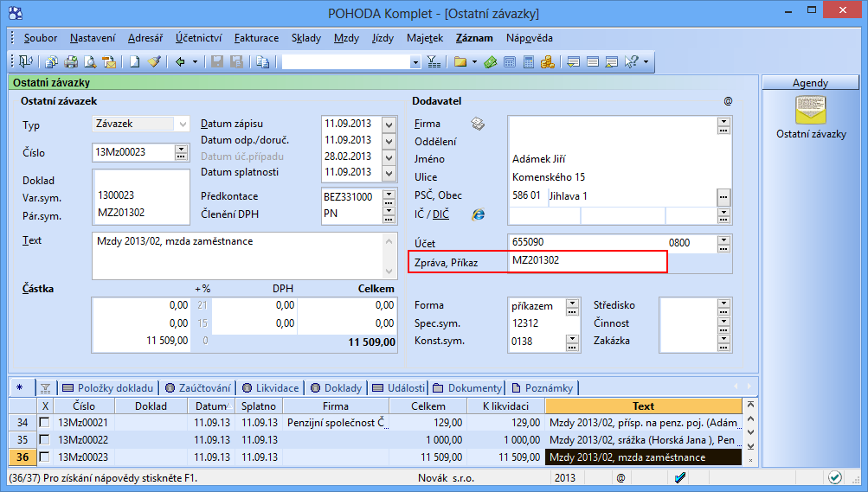The width and height of the screenshot is (868, 492).
Task: Click the Spec.sym. field 12312
Action: pyautogui.click(x=543, y=323)
